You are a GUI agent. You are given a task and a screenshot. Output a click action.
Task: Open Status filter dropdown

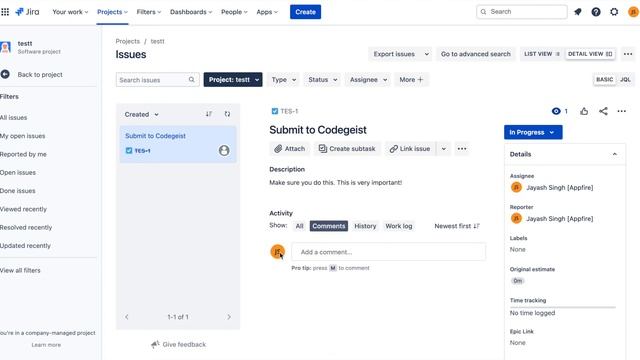tap(322, 80)
